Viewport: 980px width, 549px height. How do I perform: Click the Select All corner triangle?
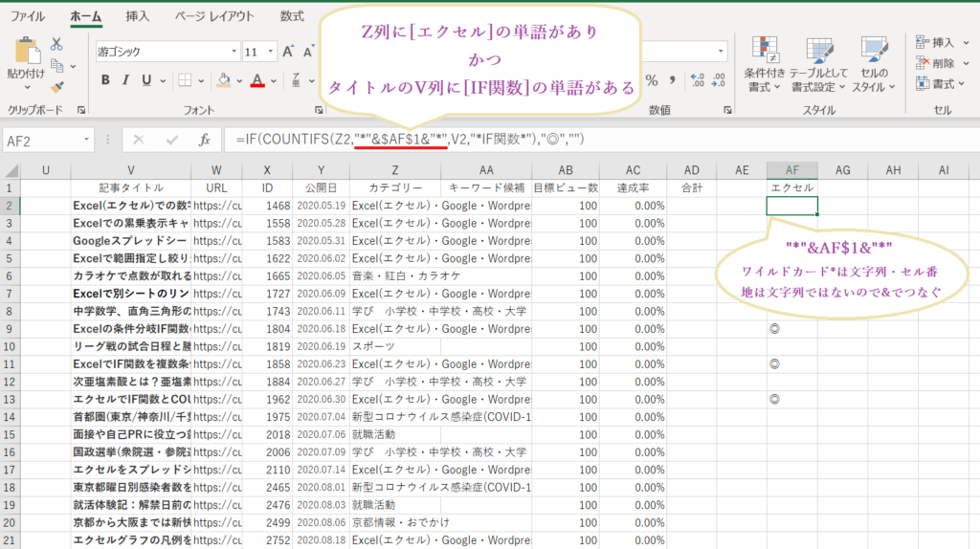tap(11, 170)
